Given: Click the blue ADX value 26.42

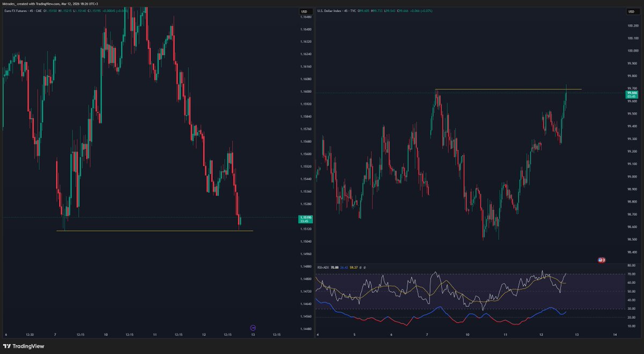Looking at the screenshot, I should [345, 267].
